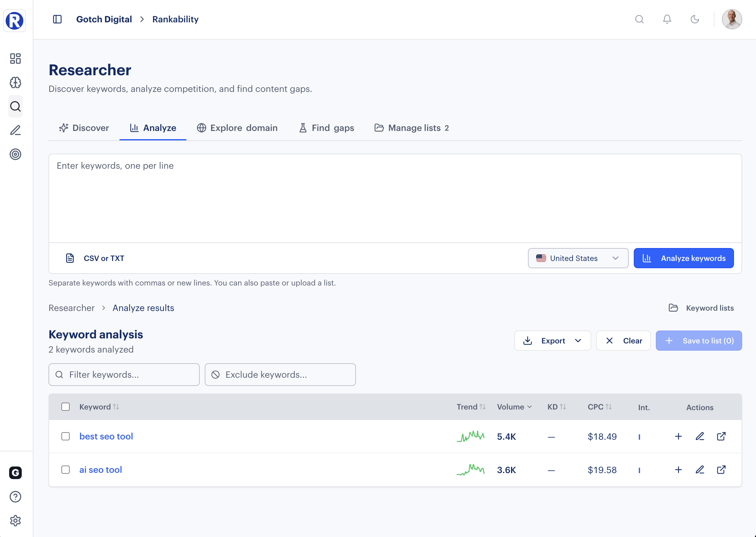Check the best seo tool checkbox
756x537 pixels.
tap(66, 436)
